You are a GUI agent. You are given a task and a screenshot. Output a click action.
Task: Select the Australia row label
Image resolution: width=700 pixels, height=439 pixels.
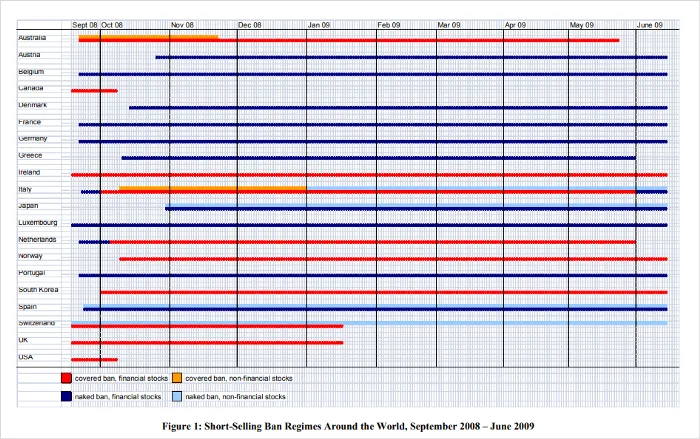[32, 38]
